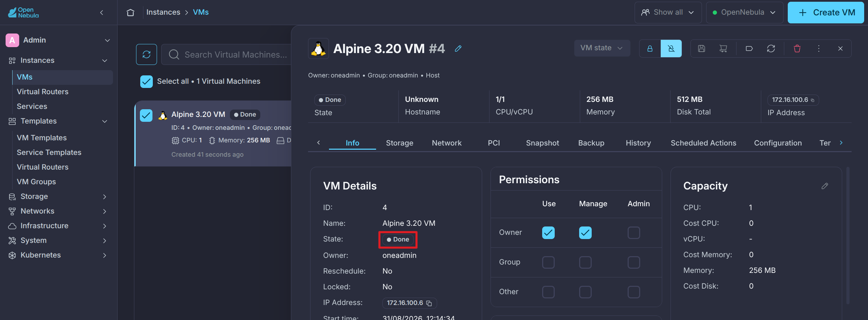Click the Alpine Linux penguin logo in header
Image resolution: width=868 pixels, height=320 pixels.
[318, 49]
